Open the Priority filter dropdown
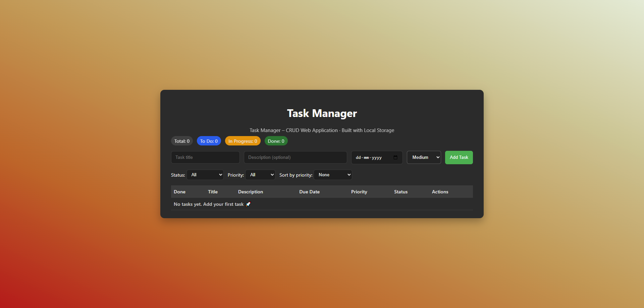 pyautogui.click(x=260, y=175)
